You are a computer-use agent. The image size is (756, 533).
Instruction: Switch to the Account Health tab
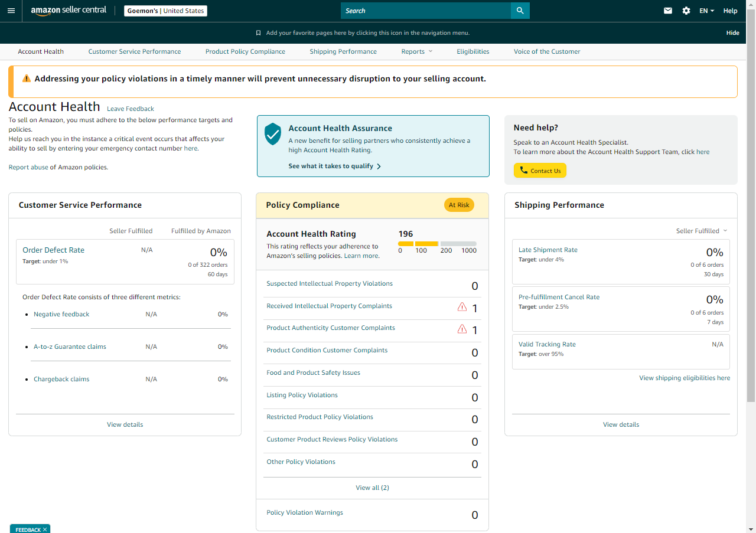click(x=41, y=51)
